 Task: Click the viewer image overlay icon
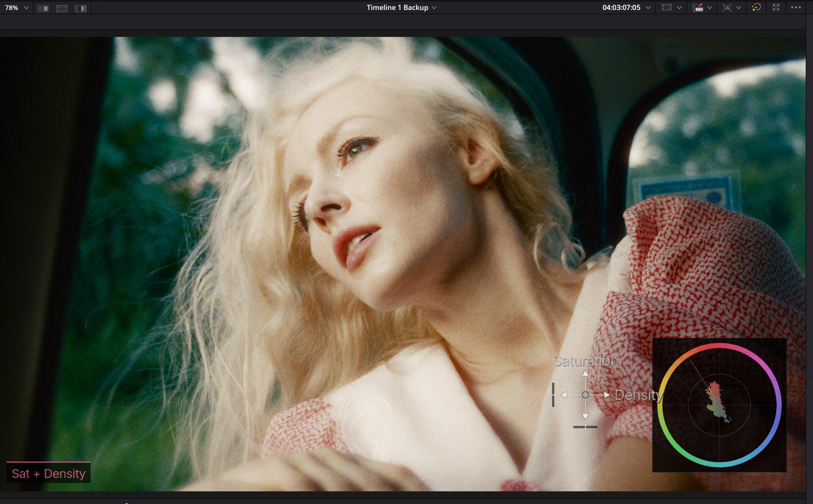tap(727, 8)
